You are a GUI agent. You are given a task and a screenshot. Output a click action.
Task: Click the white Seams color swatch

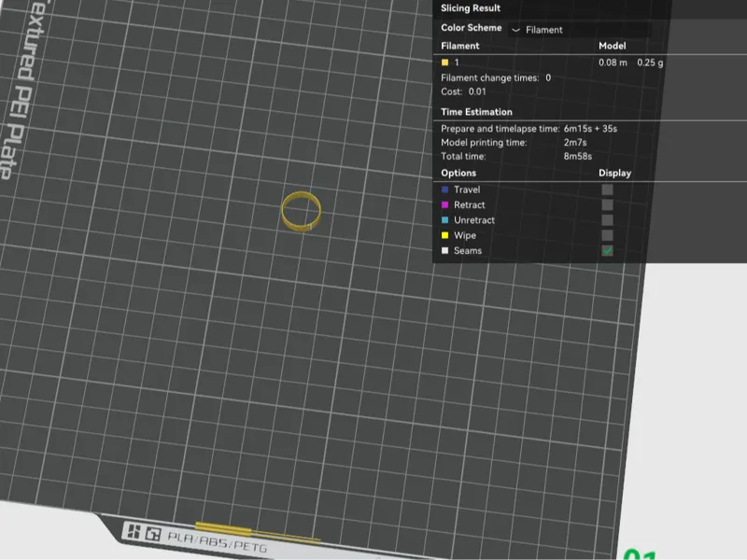click(445, 250)
